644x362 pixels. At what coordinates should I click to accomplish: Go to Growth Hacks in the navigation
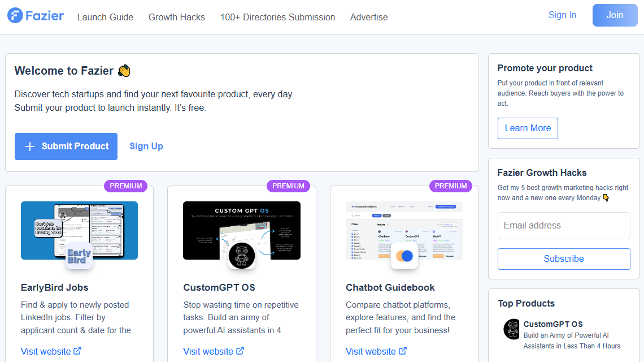pyautogui.click(x=177, y=18)
